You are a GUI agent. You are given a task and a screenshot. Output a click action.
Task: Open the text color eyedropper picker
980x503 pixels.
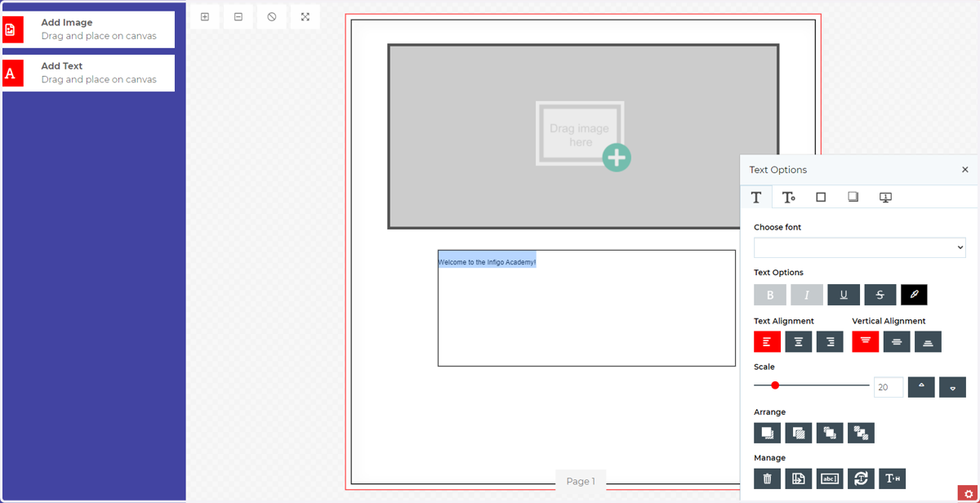[x=915, y=295]
